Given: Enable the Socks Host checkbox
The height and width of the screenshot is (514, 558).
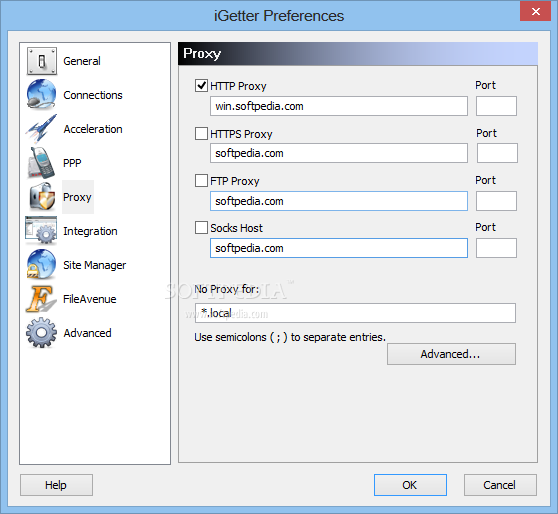Looking at the screenshot, I should [201, 227].
